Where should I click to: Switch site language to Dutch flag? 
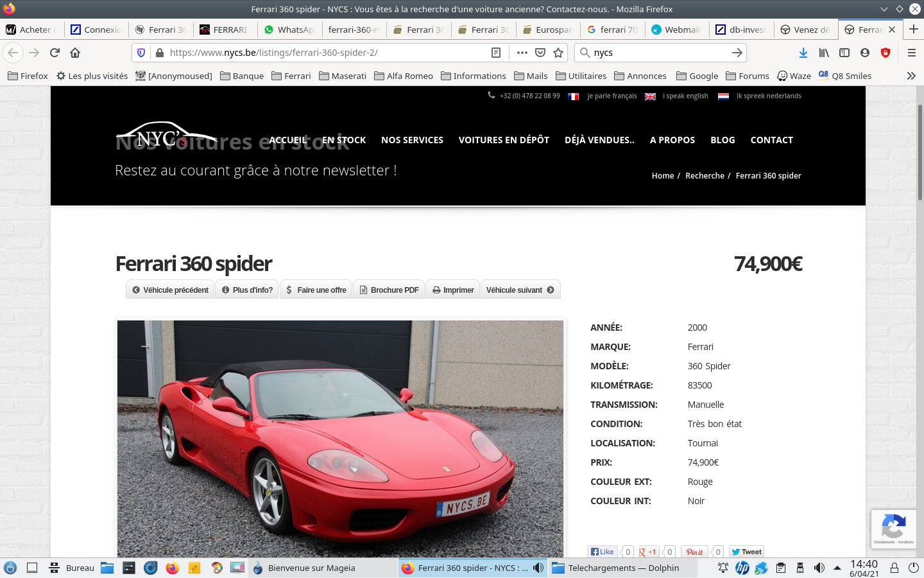coord(723,96)
